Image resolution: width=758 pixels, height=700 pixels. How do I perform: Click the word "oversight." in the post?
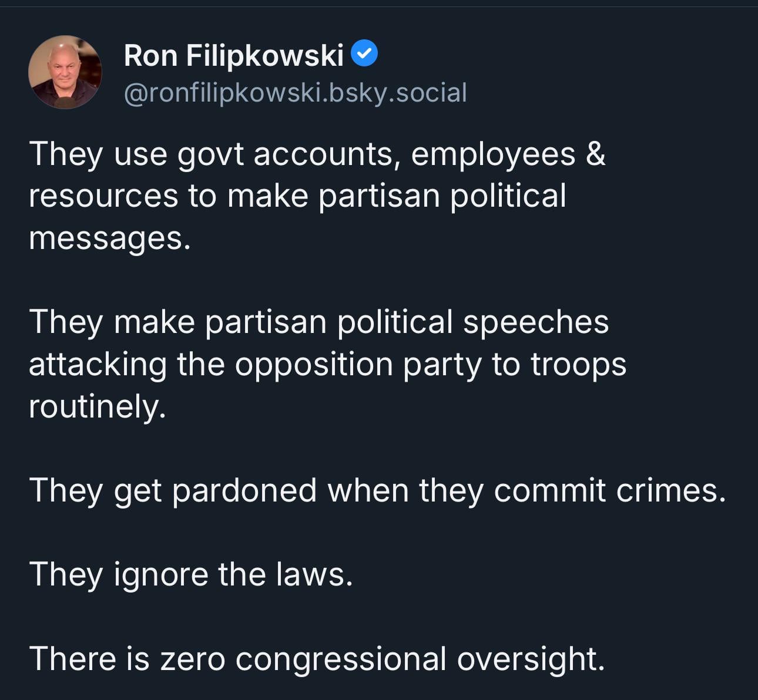pos(531,659)
